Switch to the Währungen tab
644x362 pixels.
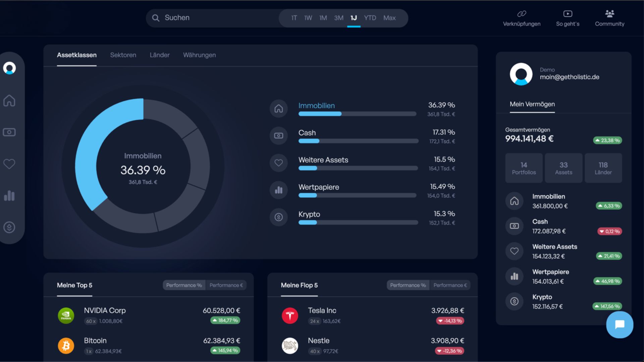coord(199,55)
